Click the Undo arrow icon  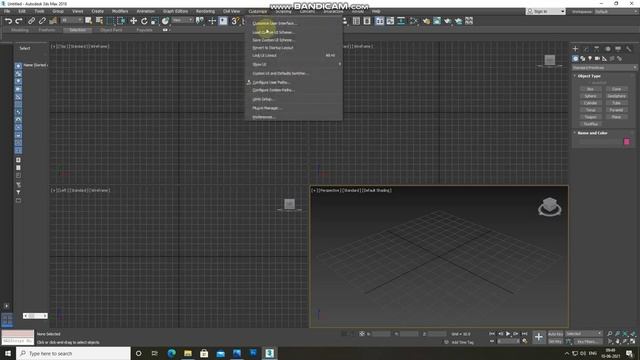pos(8,21)
